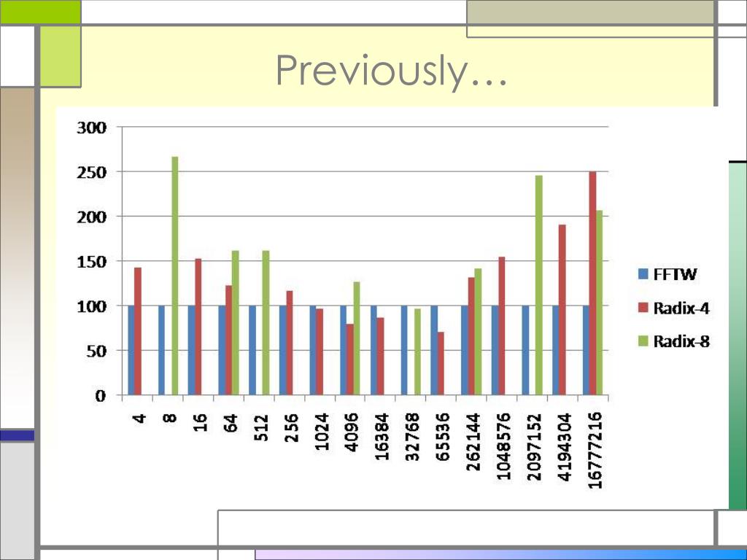Image resolution: width=747 pixels, height=560 pixels.
Task: Select the green Radix-8 bar at 32768
Action: click(418, 352)
